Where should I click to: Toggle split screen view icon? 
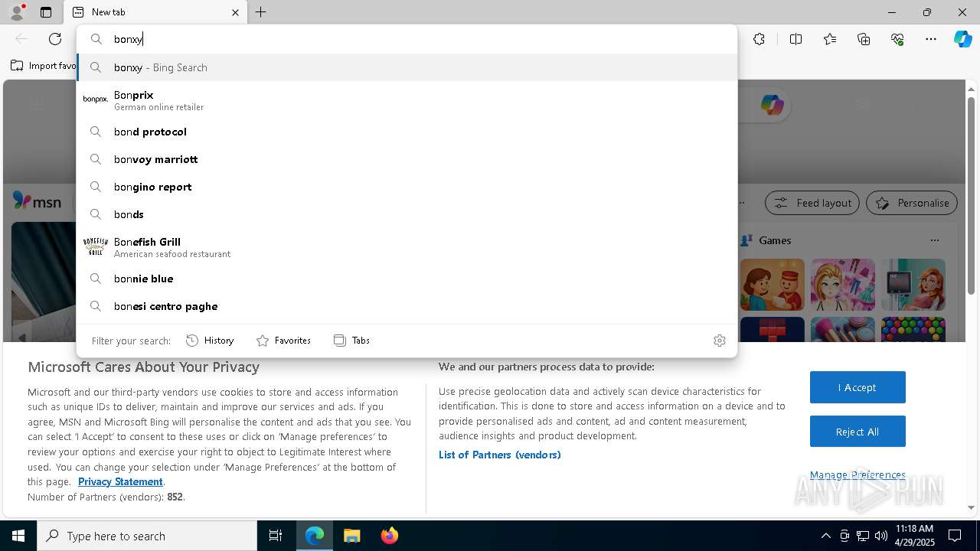795,39
